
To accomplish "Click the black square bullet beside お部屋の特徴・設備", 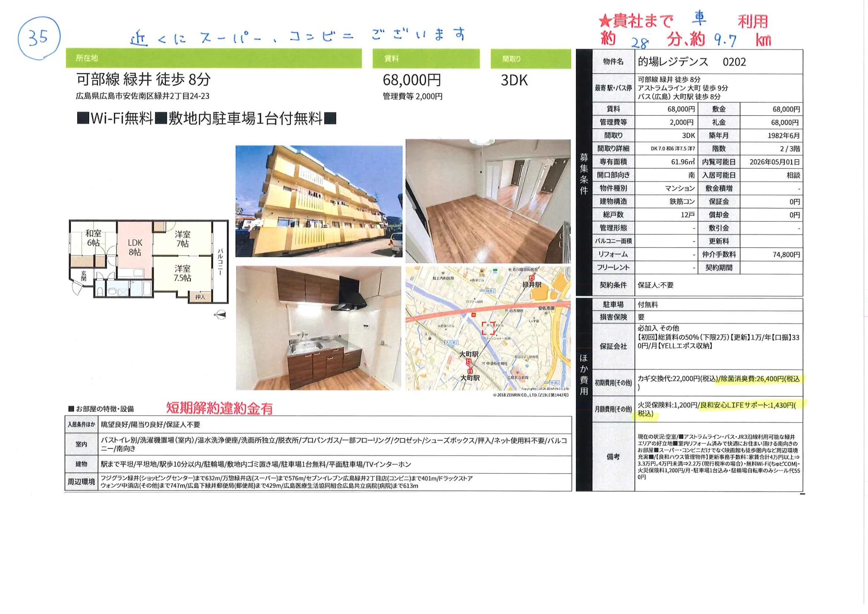I will [71, 409].
